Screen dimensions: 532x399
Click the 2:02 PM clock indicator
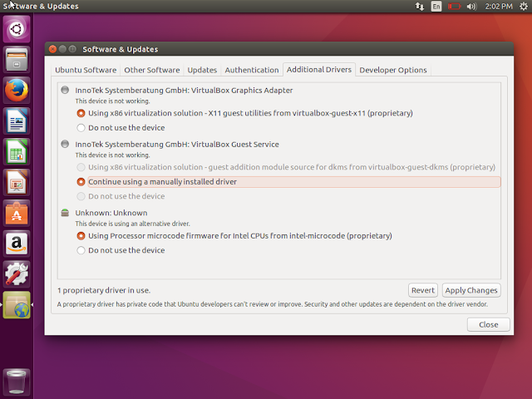click(x=499, y=6)
